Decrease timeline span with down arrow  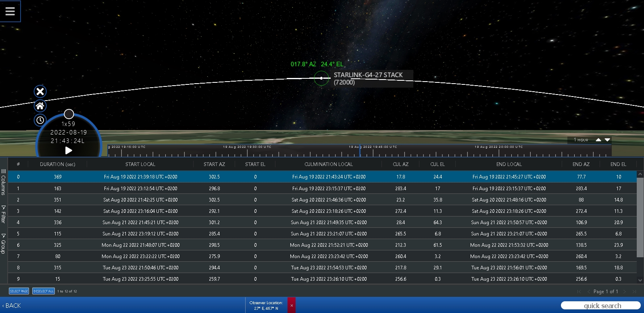click(x=607, y=140)
